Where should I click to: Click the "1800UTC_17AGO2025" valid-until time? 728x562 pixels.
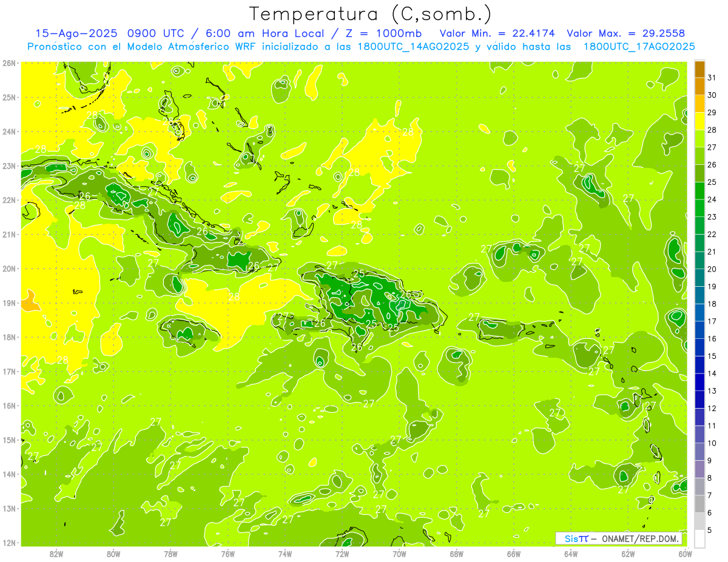[639, 47]
